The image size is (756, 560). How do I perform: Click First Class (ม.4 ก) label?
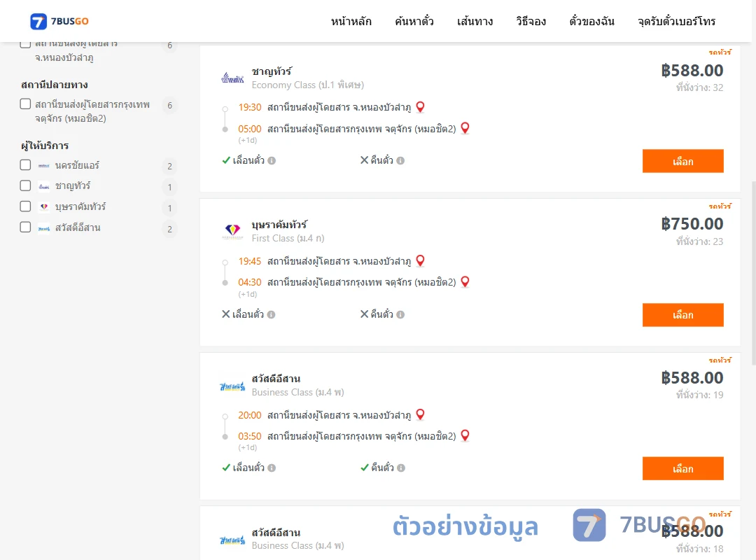(x=288, y=238)
